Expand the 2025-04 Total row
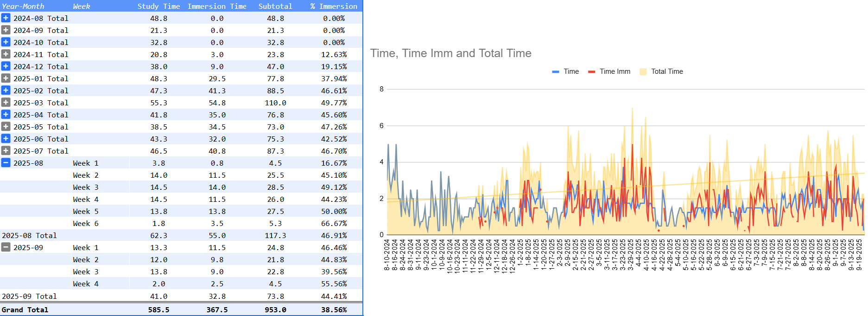The width and height of the screenshot is (868, 316). tap(6, 115)
